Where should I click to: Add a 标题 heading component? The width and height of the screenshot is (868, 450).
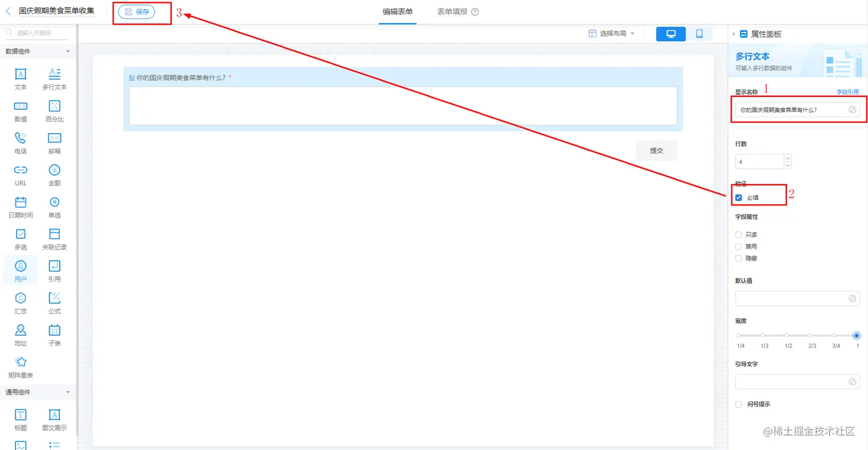coord(21,421)
